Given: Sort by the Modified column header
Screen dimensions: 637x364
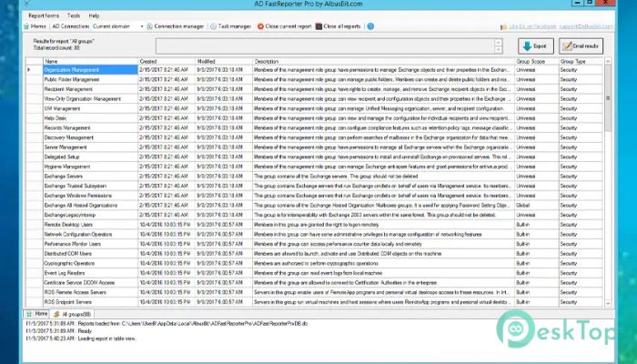Looking at the screenshot, I should [224, 61].
